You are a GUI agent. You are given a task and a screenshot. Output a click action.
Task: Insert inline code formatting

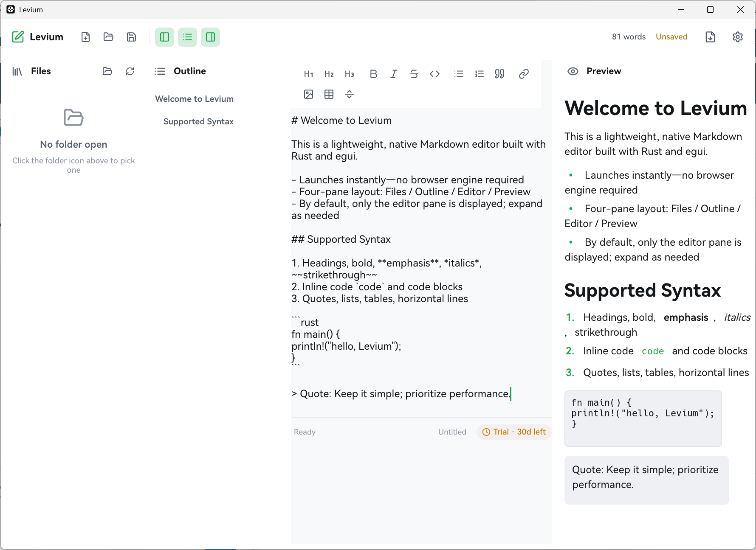pos(434,74)
